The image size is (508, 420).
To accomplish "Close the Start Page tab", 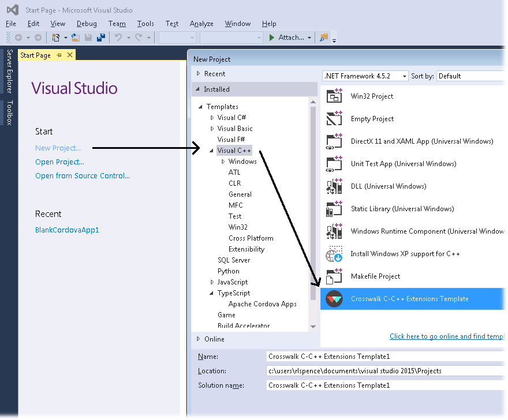I will [70, 55].
